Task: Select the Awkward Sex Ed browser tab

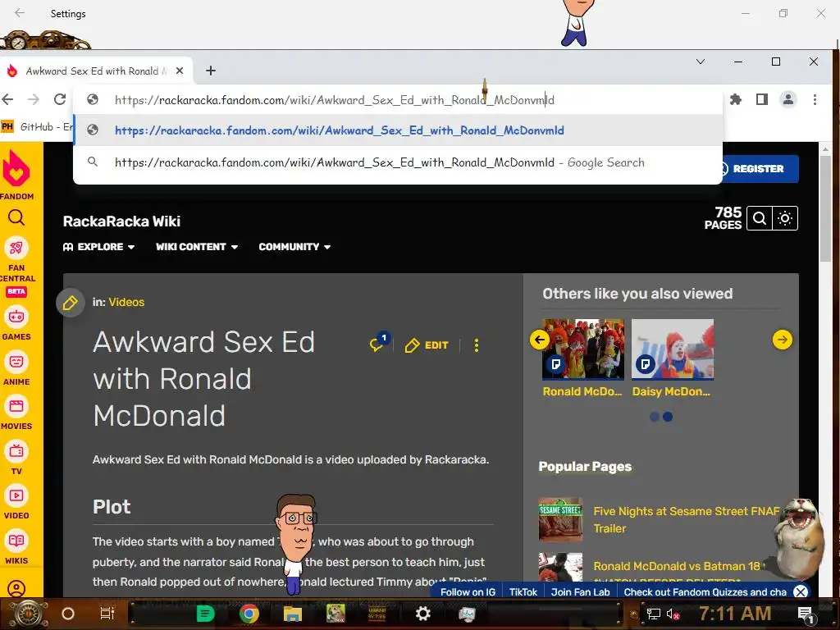Action: click(97, 71)
